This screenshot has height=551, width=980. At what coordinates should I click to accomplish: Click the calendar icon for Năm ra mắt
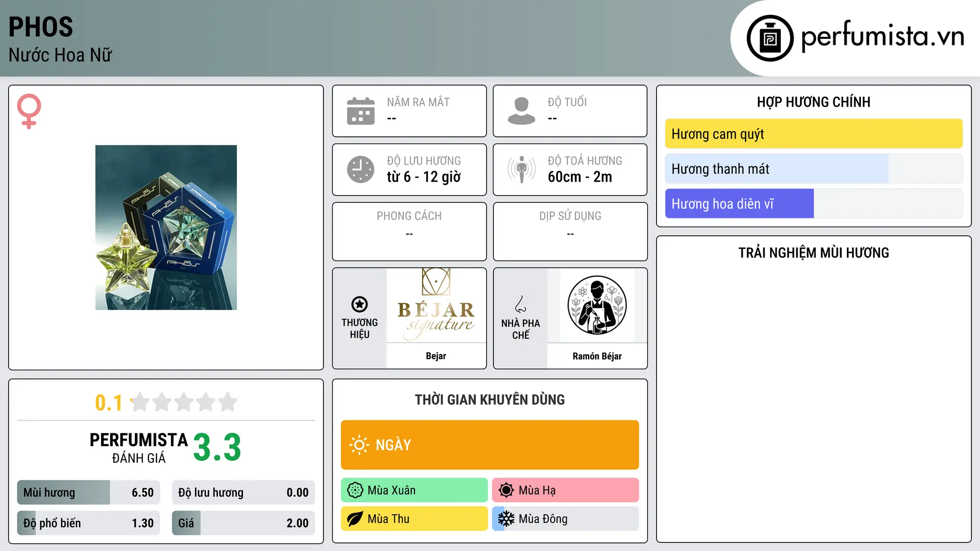361,111
